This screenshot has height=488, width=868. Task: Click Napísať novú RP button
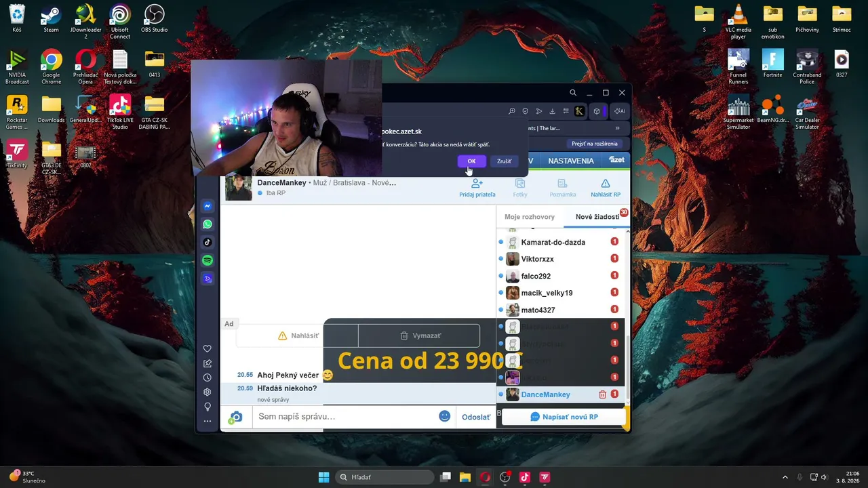[x=564, y=417]
